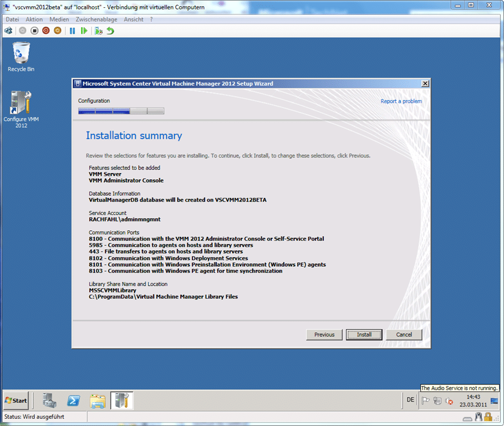
Task: Click the red Shut Down toolbar icon
Action: pyautogui.click(x=46, y=31)
